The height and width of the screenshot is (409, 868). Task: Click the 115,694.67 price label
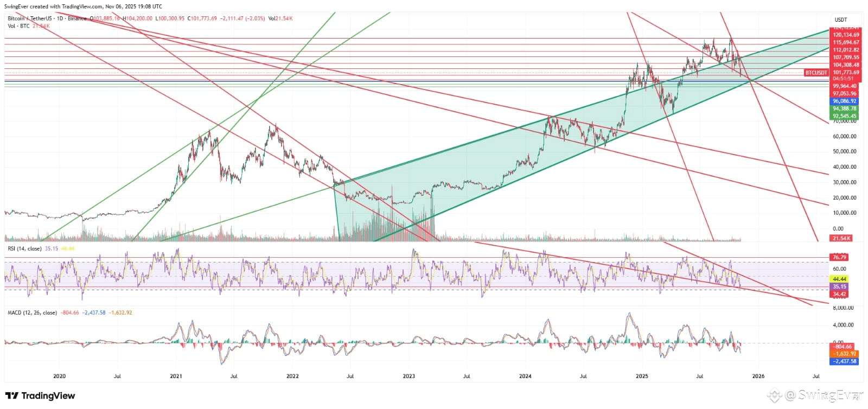(846, 42)
